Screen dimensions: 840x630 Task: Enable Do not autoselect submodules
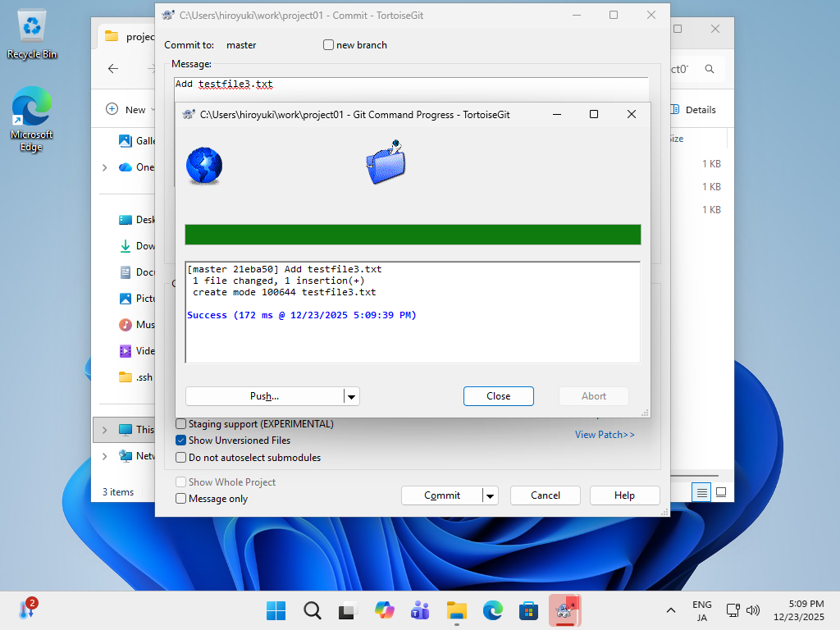point(181,458)
